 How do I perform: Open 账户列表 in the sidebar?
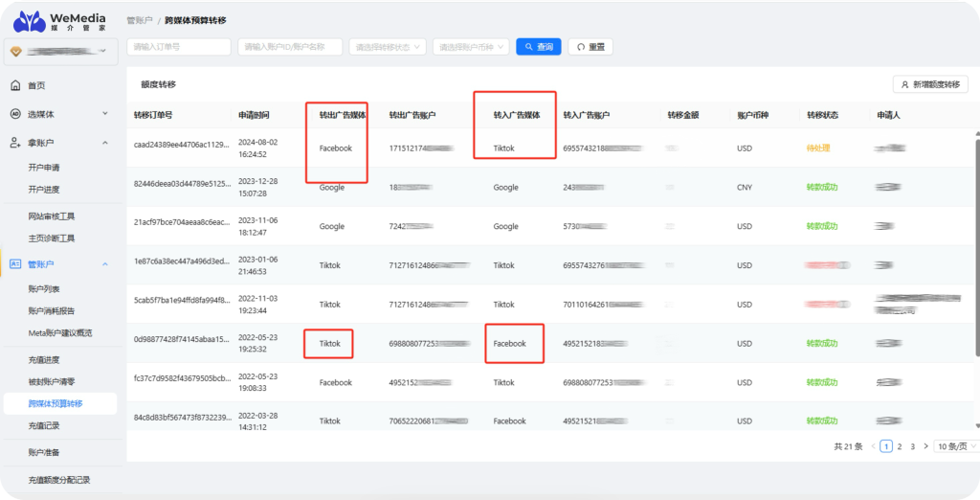click(44, 288)
